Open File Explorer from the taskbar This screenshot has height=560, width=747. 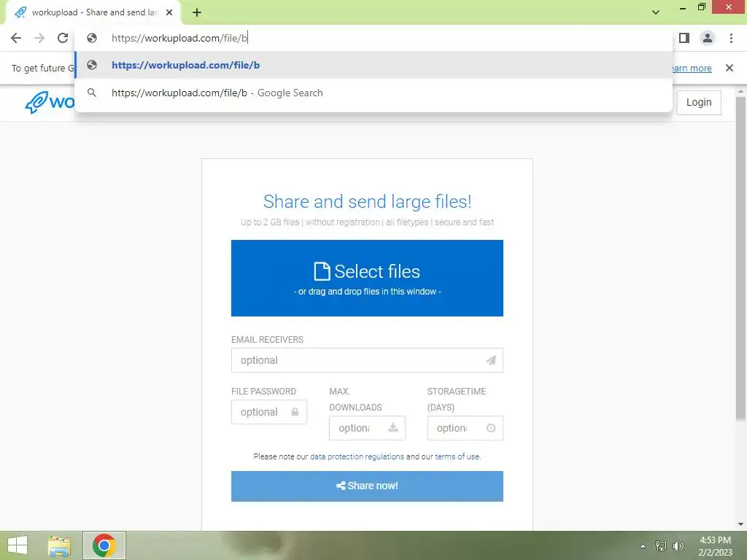pyautogui.click(x=59, y=545)
